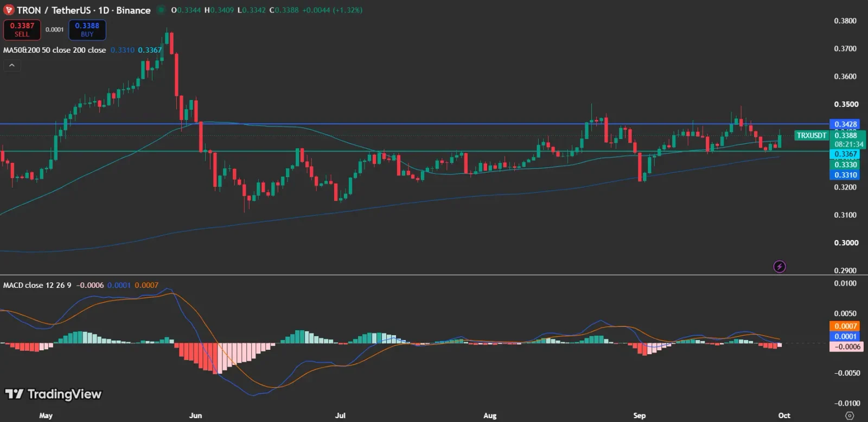The width and height of the screenshot is (868, 422).
Task: Click the 0.3367 cyan MA price label
Action: pos(845,154)
